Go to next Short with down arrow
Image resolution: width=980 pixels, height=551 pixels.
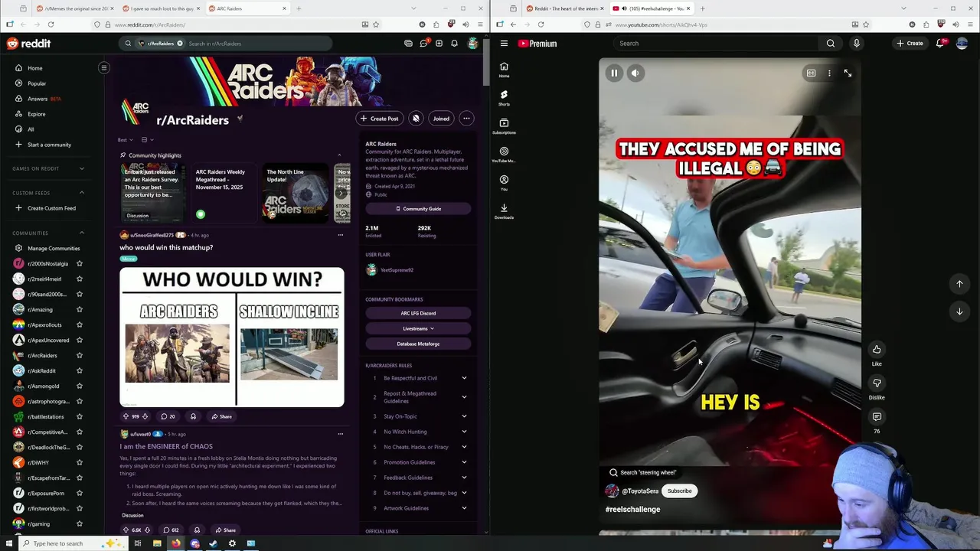coord(959,311)
